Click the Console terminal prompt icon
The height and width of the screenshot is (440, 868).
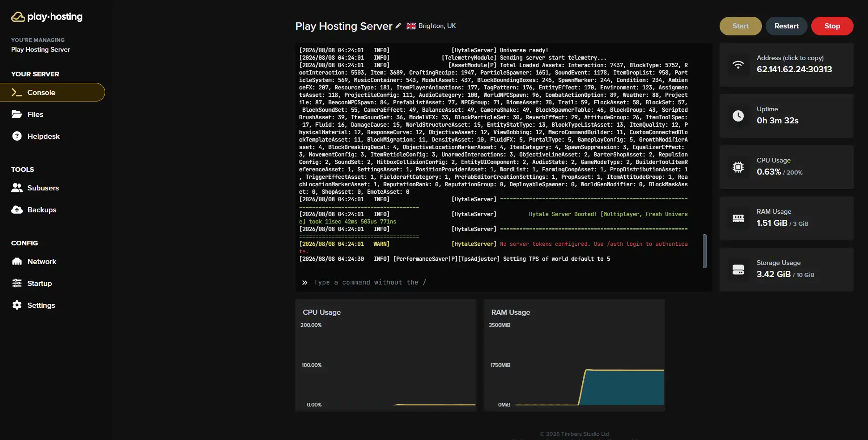[x=17, y=92]
